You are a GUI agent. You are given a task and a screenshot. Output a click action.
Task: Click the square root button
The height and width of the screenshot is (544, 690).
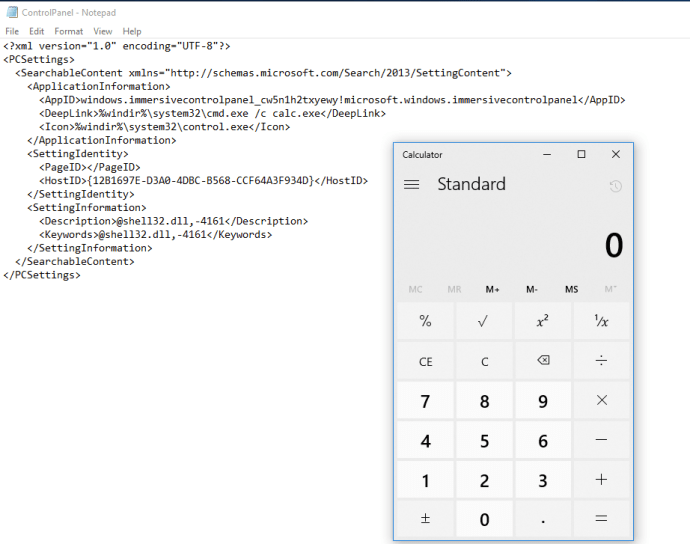point(484,321)
